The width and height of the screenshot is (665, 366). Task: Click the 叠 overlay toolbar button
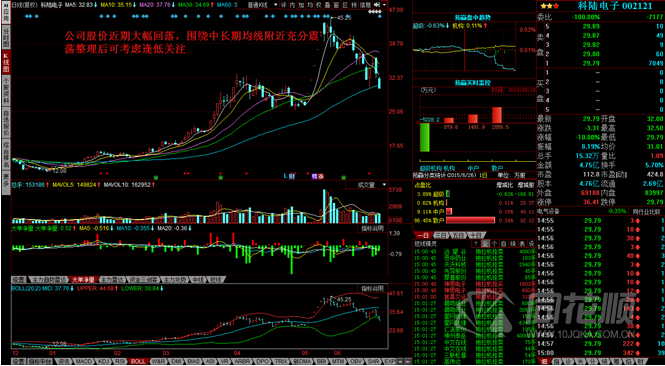328,5
